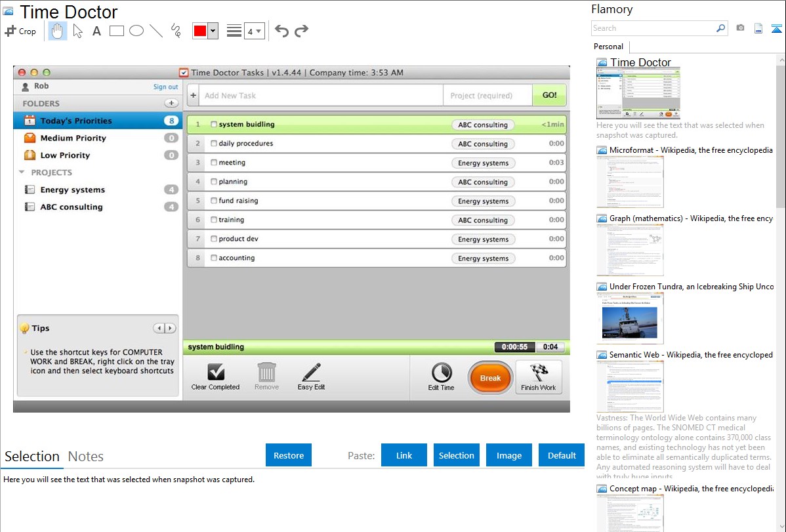Viewport: 786px width, 532px height.
Task: Click the Add New Task field
Action: [321, 95]
